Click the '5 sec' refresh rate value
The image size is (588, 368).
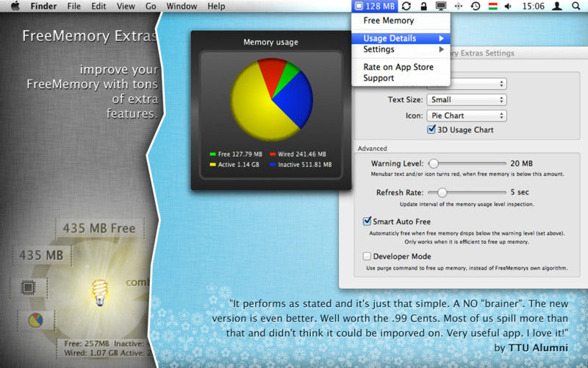click(x=520, y=192)
